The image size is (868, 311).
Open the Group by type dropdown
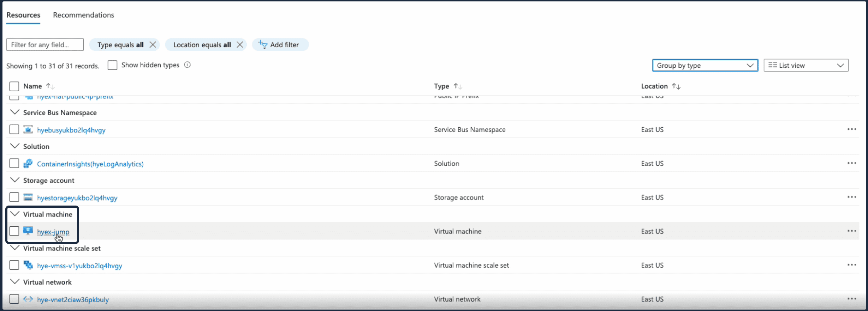[x=705, y=66]
